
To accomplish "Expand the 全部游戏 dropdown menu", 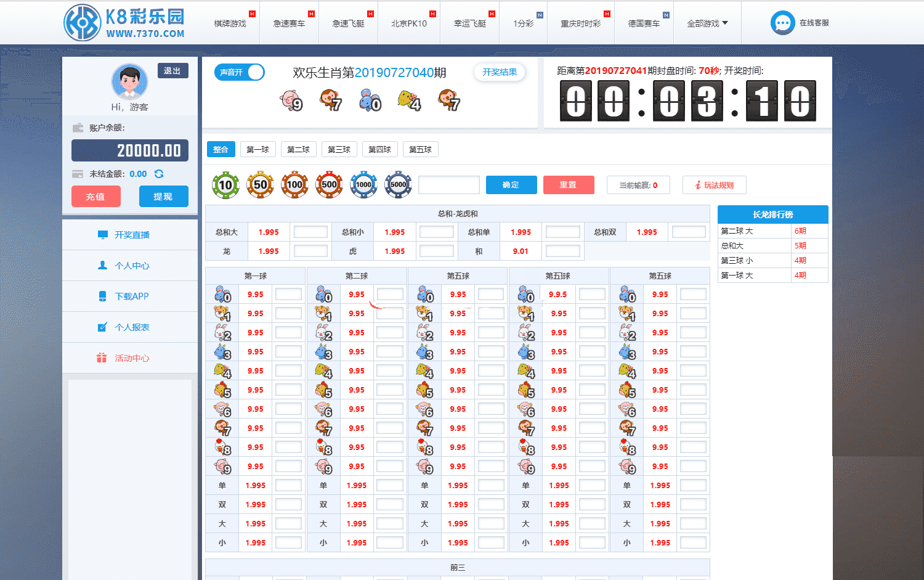I will [x=707, y=23].
